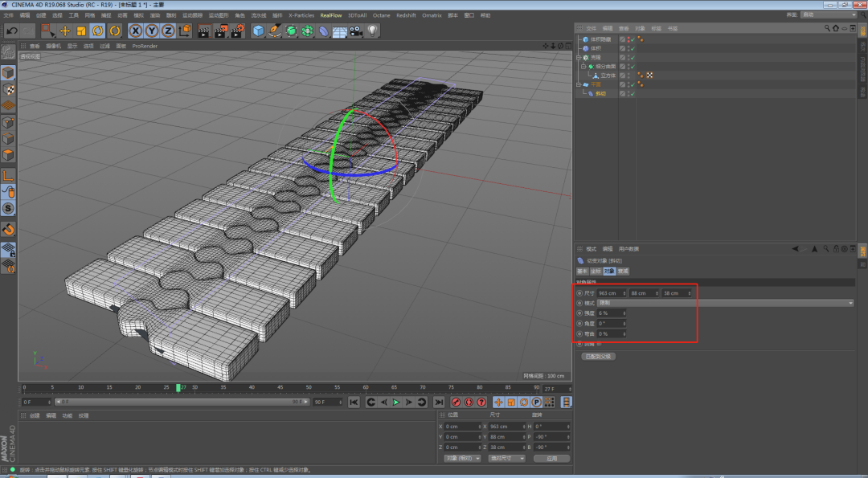Add a camera object
Image resolution: width=868 pixels, height=478 pixels.
356,31
